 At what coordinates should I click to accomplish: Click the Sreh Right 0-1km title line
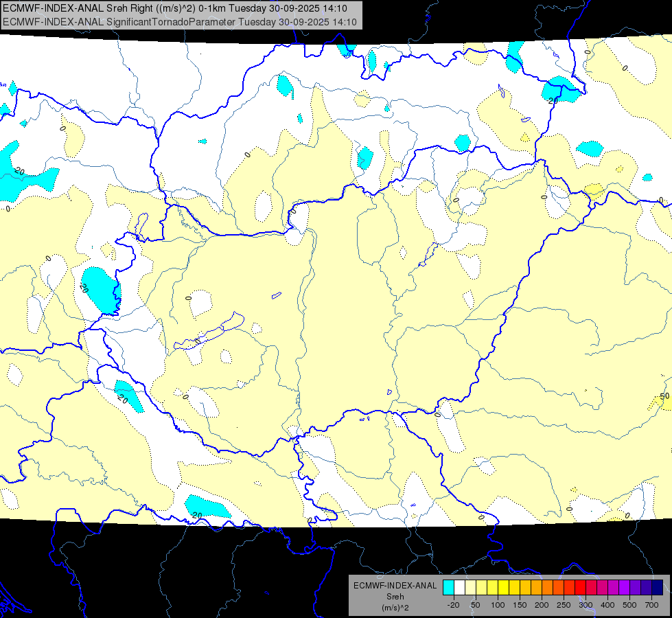tap(175, 8)
